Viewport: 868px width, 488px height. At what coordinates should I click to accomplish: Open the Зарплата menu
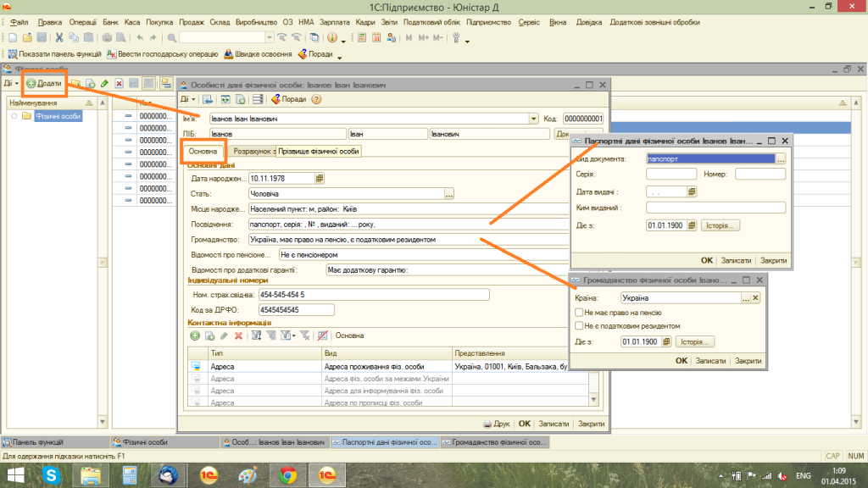point(334,23)
